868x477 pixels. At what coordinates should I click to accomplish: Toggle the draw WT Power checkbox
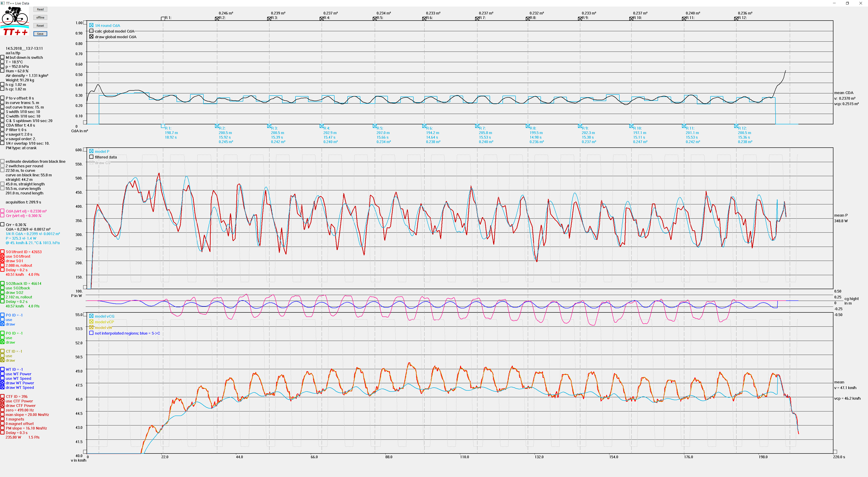point(2,383)
